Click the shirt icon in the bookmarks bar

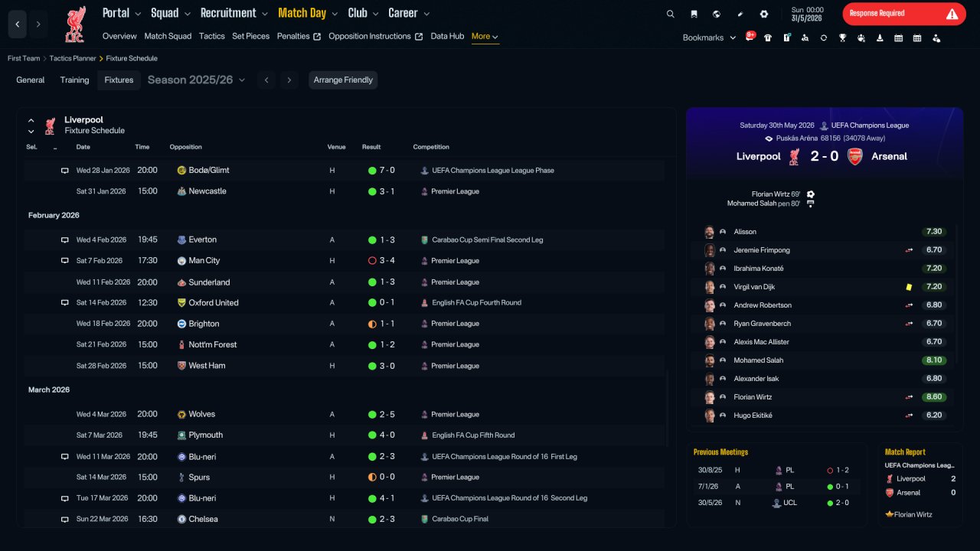coord(768,37)
